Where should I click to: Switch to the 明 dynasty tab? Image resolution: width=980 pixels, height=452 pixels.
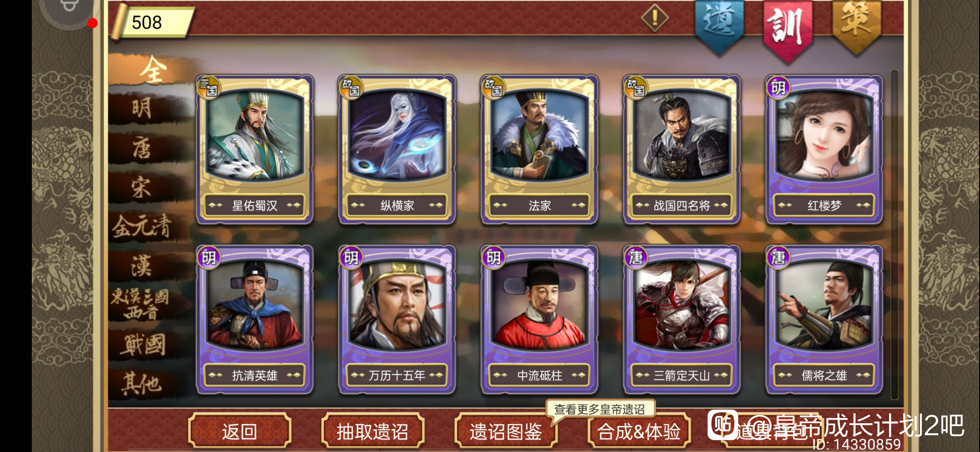(x=142, y=109)
